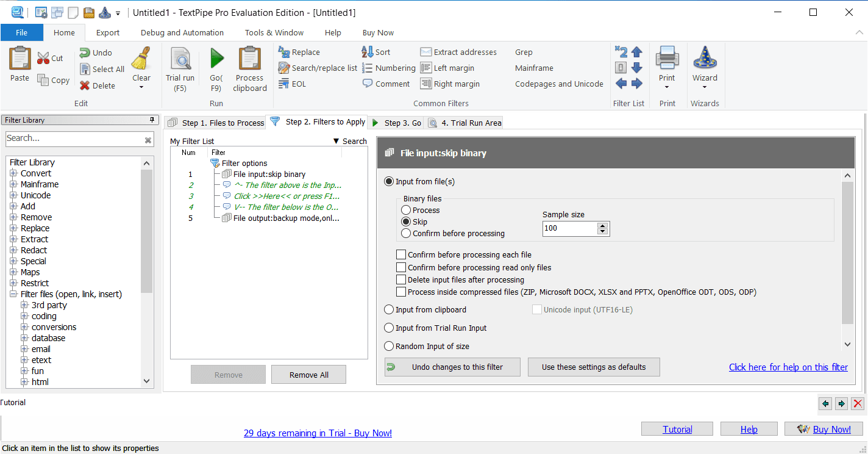Image resolution: width=868 pixels, height=454 pixels.
Task: Click the Paste clipboard icon
Action: 20,59
